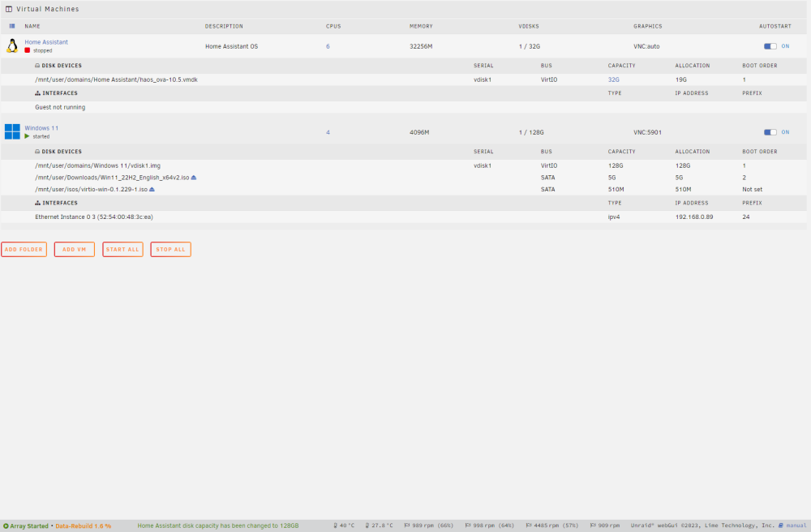Viewport: 811px width, 532px height.
Task: Click the NAME column header
Action: [32, 26]
